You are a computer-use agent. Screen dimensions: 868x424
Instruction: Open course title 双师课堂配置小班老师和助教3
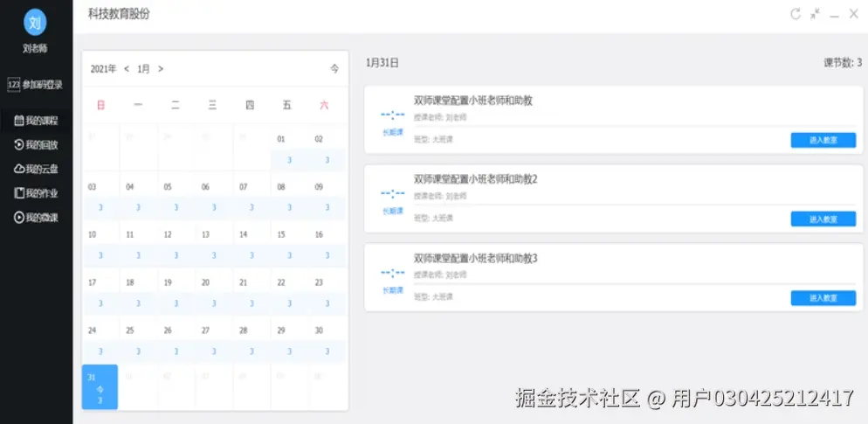click(x=476, y=258)
